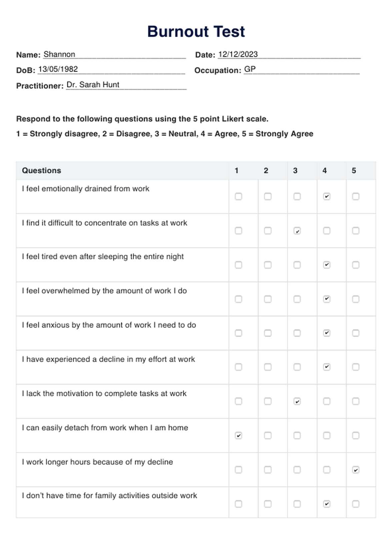Tick rating 3 for overwhelmed by work

click(x=297, y=299)
